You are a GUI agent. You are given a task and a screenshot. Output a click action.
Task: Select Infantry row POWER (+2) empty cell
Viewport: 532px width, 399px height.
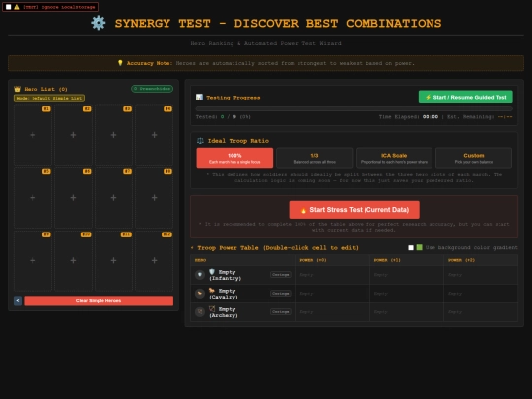[x=481, y=275]
